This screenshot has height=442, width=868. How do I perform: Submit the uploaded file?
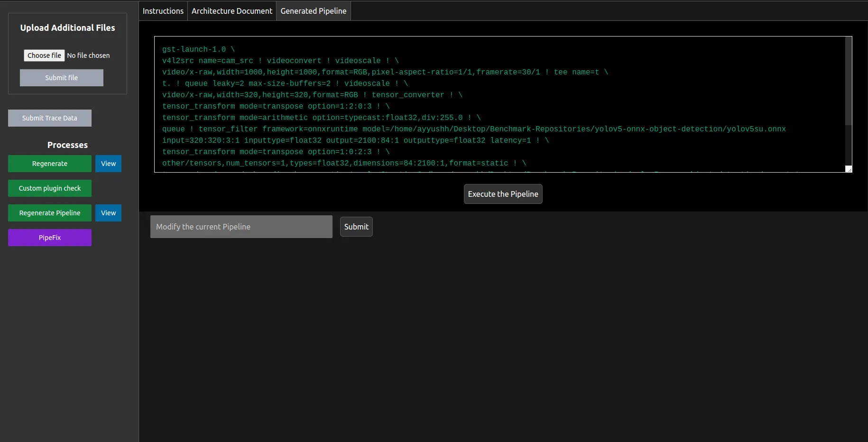tap(62, 78)
